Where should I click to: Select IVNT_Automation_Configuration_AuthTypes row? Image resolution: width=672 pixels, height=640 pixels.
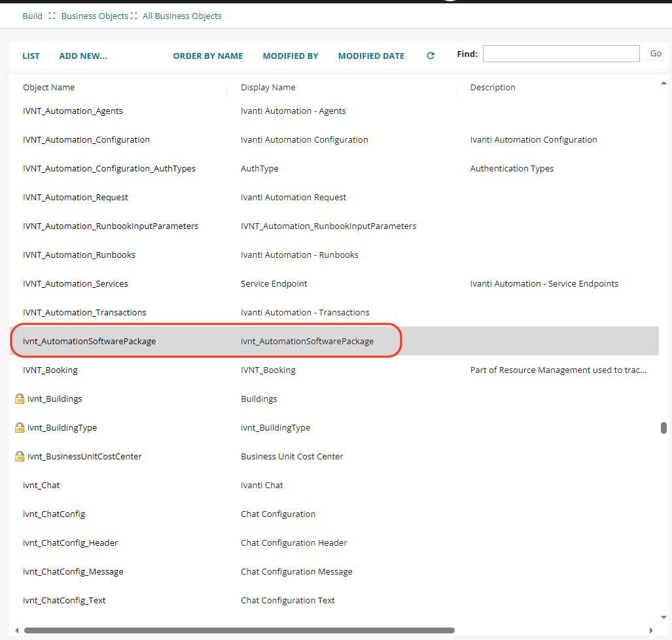(334, 168)
